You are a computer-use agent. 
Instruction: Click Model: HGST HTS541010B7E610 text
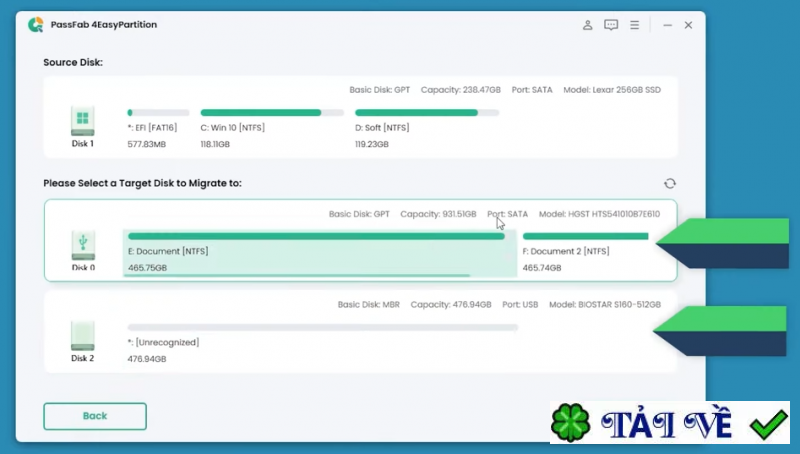pos(599,214)
